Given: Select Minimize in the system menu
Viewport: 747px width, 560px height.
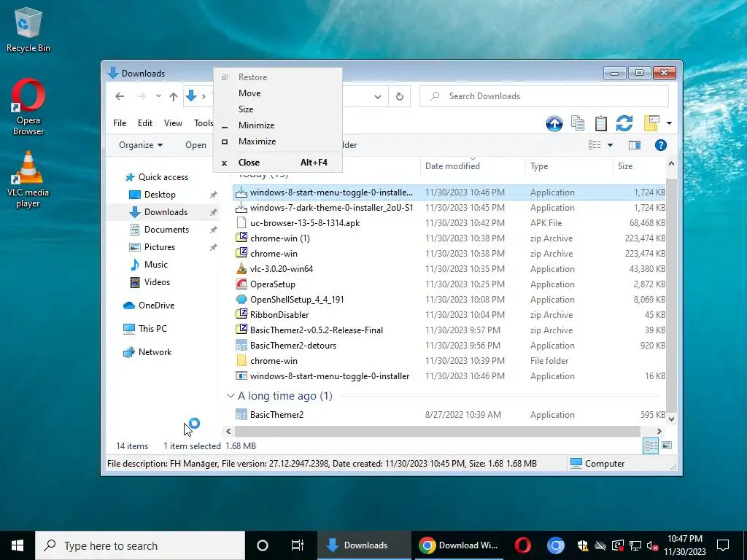Looking at the screenshot, I should (277, 125).
